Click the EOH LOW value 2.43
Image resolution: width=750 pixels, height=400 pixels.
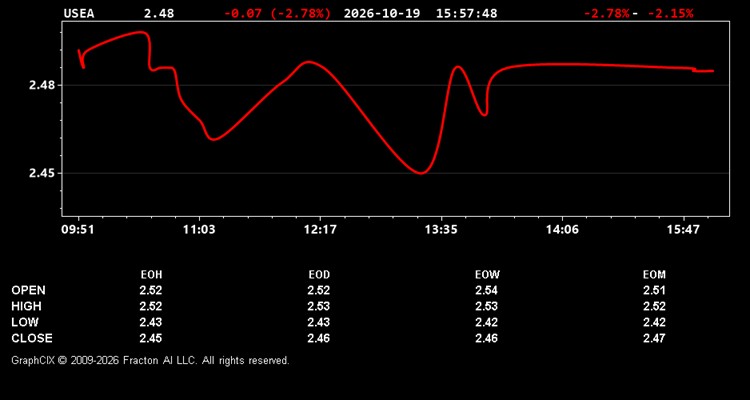[x=151, y=322]
